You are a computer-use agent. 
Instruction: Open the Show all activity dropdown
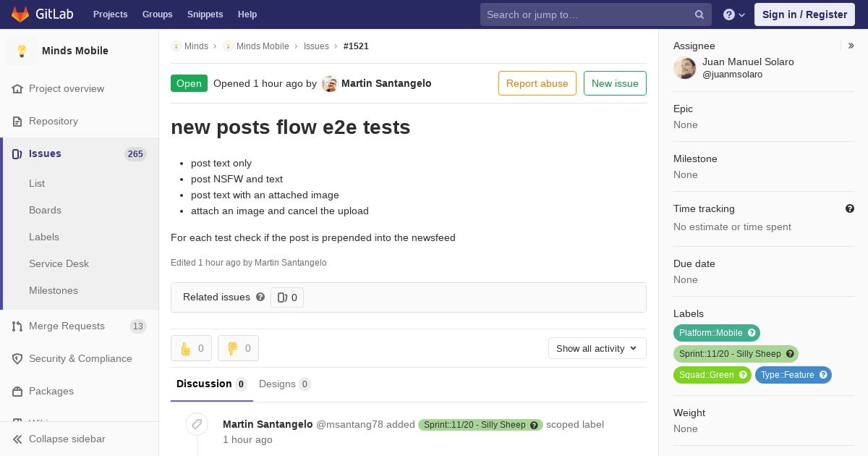(x=597, y=348)
